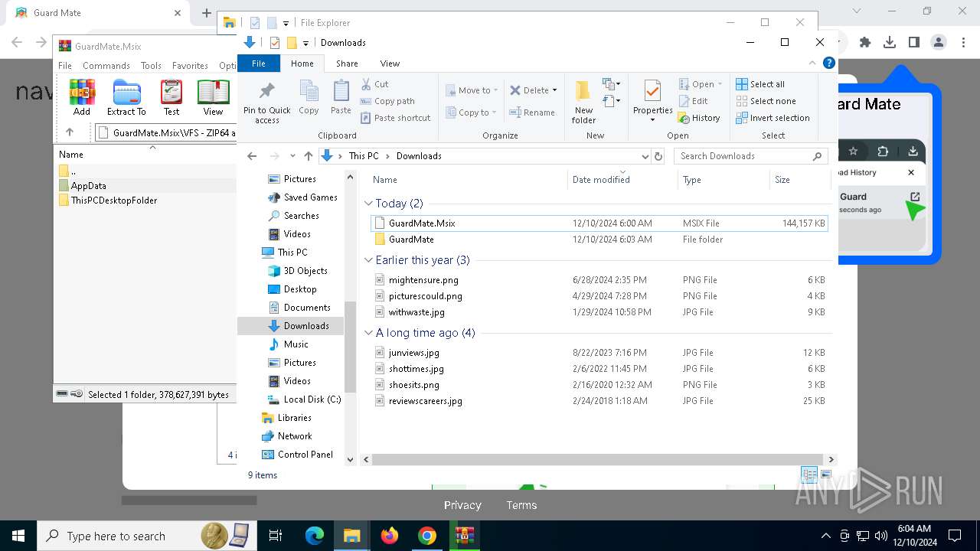Open the Delete dropdown arrow
The image size is (980, 551).
click(x=555, y=90)
